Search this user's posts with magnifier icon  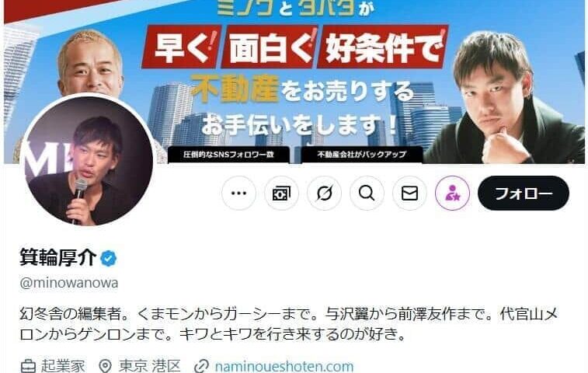367,193
